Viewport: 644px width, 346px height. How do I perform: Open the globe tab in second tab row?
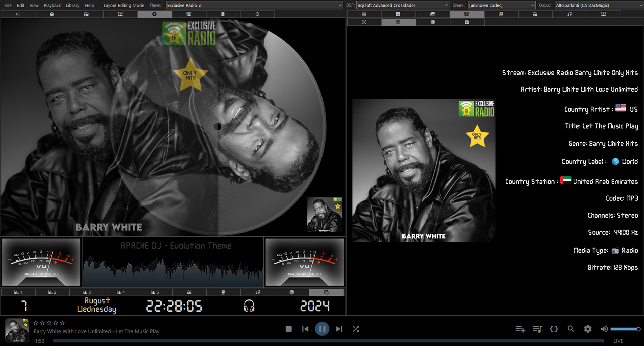click(x=433, y=22)
